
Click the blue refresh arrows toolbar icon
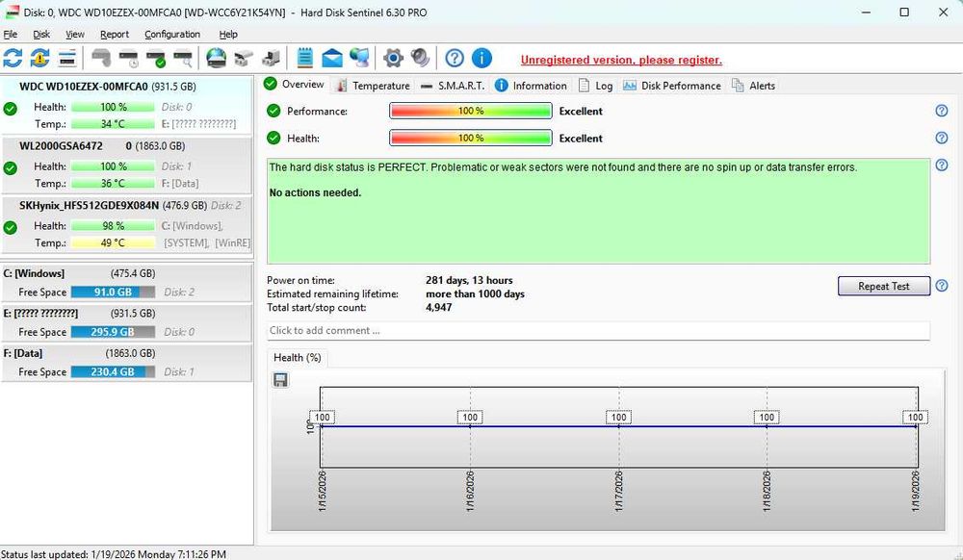[13, 59]
